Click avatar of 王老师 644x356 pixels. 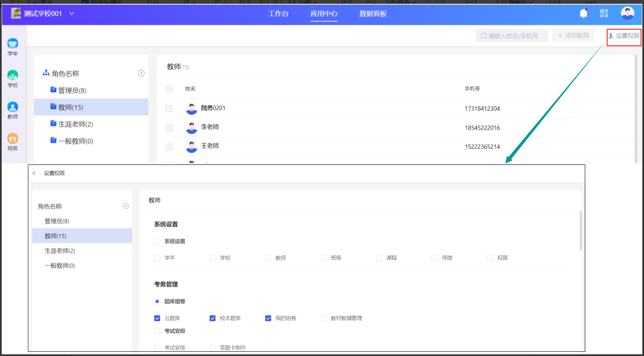(x=192, y=147)
